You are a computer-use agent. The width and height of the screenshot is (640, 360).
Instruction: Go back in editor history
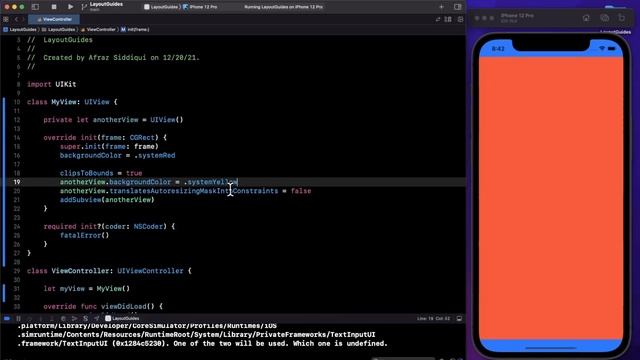point(16,19)
